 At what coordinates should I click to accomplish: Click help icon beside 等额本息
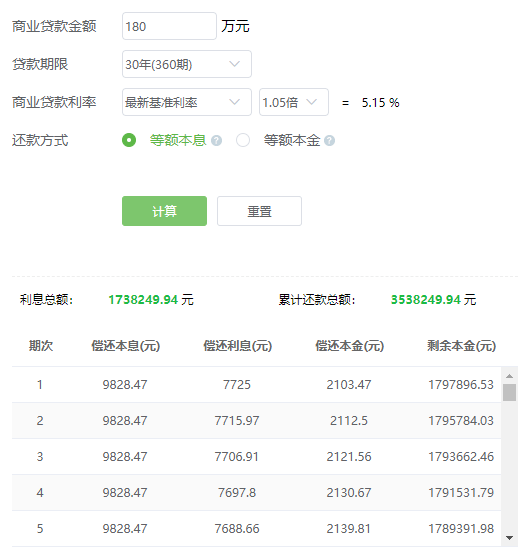click(216, 140)
